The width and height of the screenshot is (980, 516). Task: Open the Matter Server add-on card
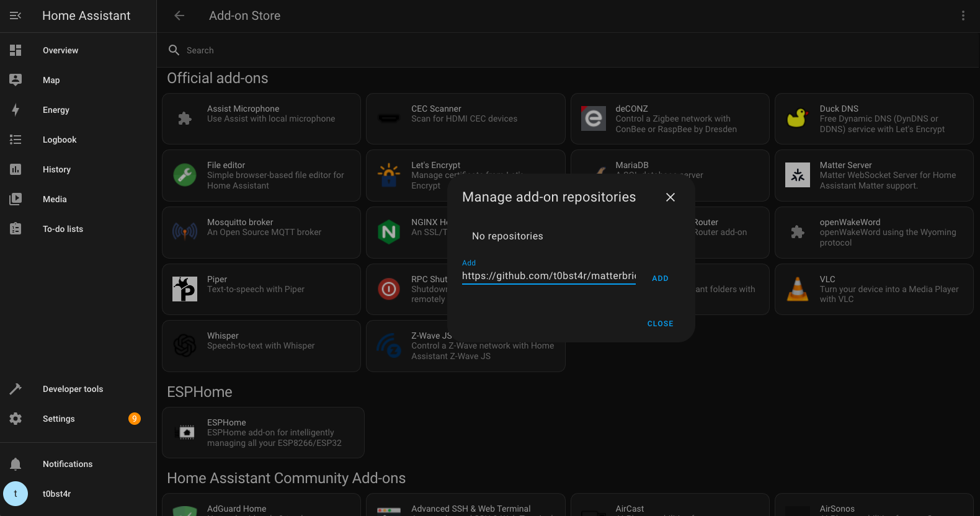874,176
